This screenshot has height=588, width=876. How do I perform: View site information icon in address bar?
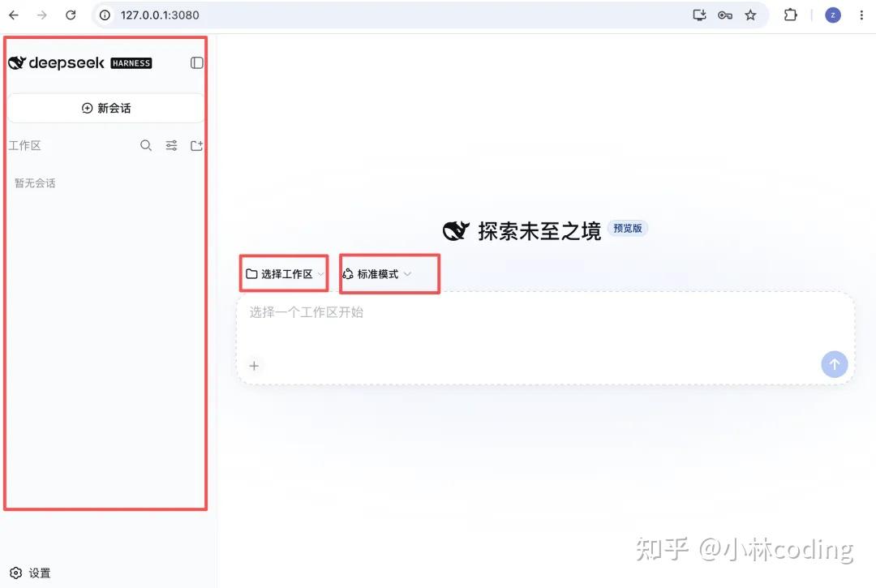[105, 15]
